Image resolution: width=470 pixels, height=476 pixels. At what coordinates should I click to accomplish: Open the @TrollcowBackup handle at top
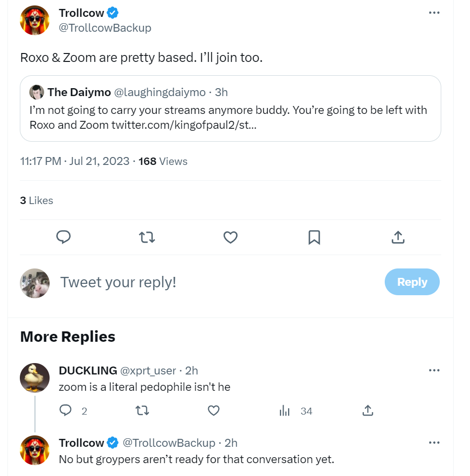click(105, 28)
